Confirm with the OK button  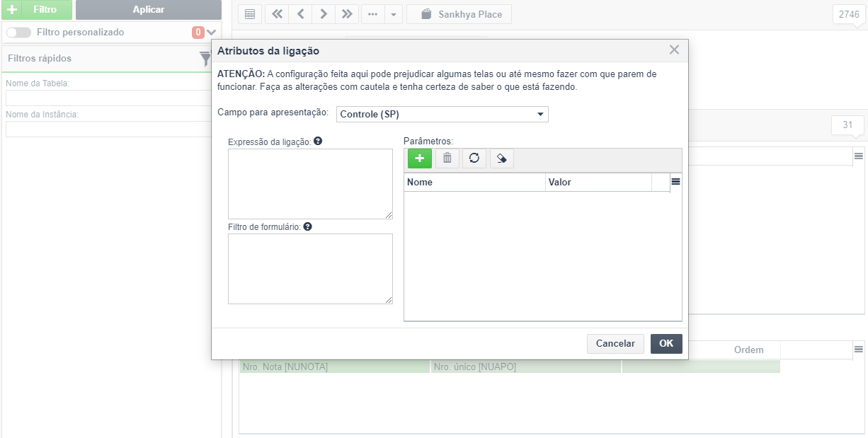(666, 343)
